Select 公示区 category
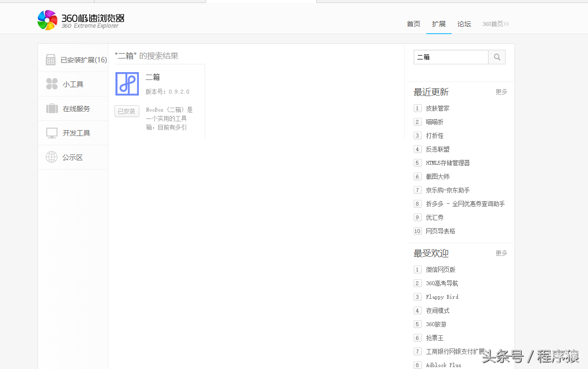The width and height of the screenshot is (588, 369). click(73, 157)
